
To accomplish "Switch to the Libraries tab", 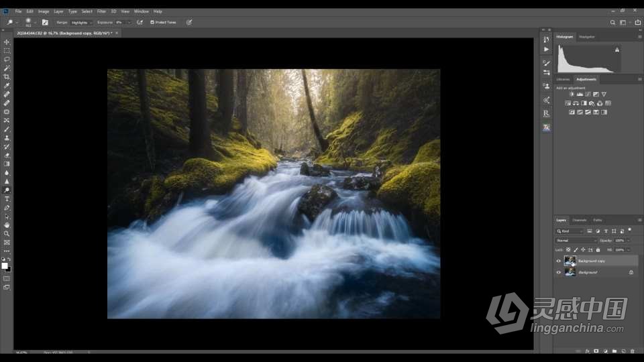I will [563, 80].
